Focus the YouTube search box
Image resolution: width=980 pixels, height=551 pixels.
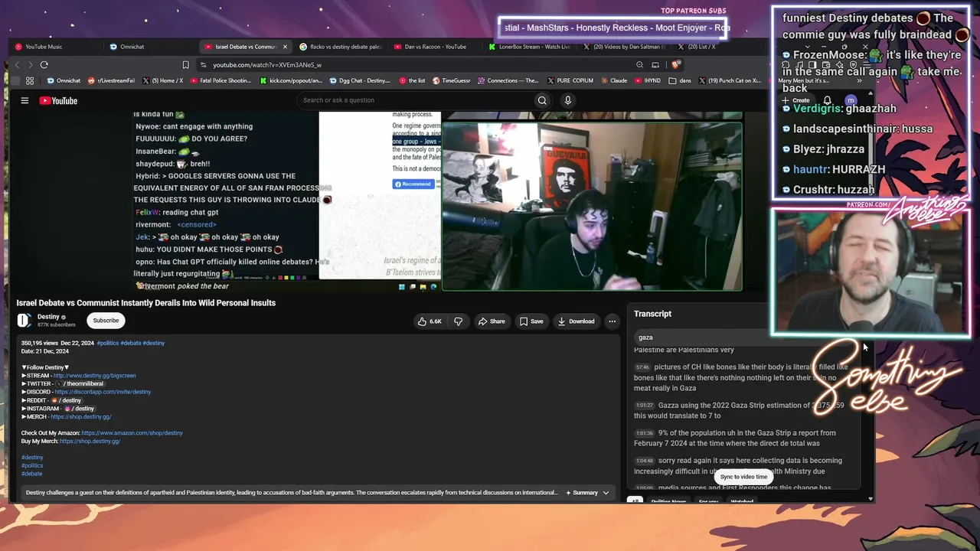[x=415, y=100]
